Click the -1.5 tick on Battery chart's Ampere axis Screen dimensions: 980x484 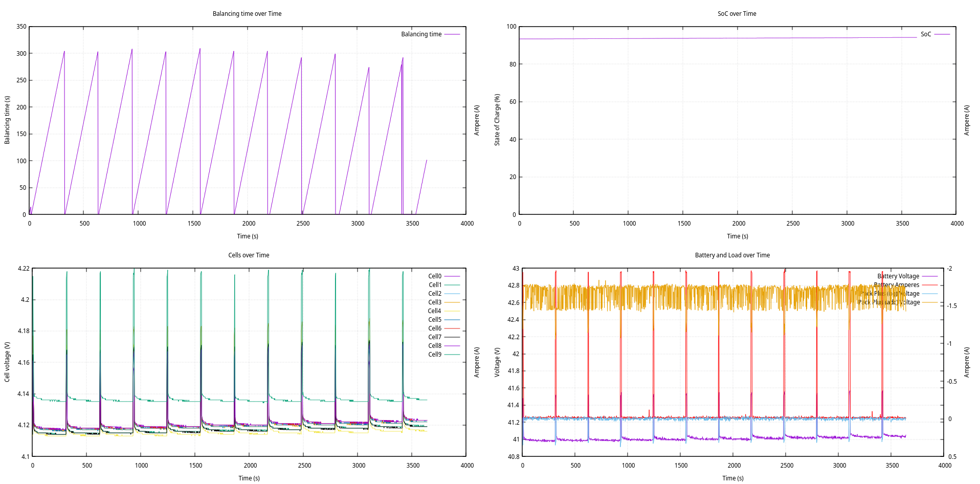point(952,306)
